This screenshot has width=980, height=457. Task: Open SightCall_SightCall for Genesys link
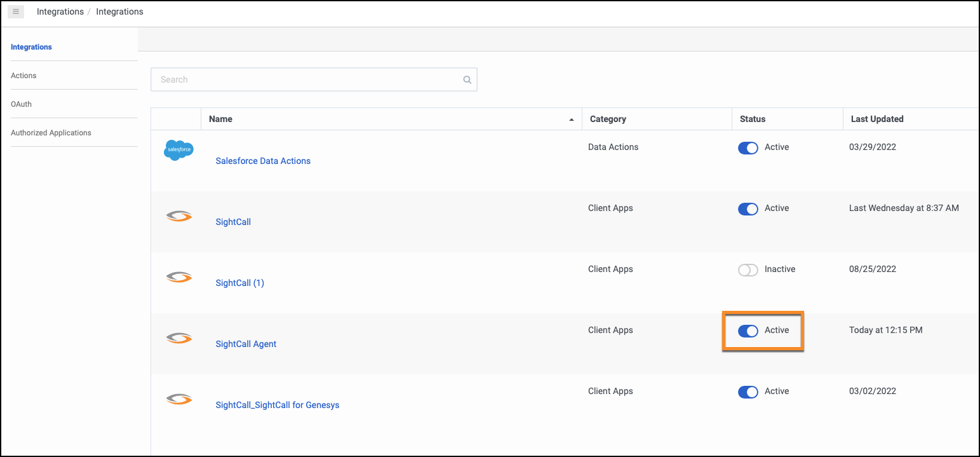[278, 405]
